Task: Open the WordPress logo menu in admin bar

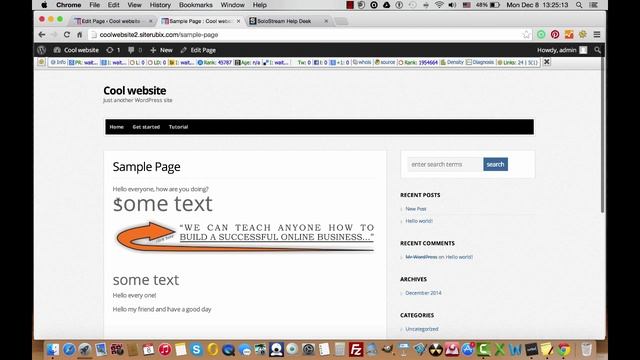Action: (x=41, y=50)
